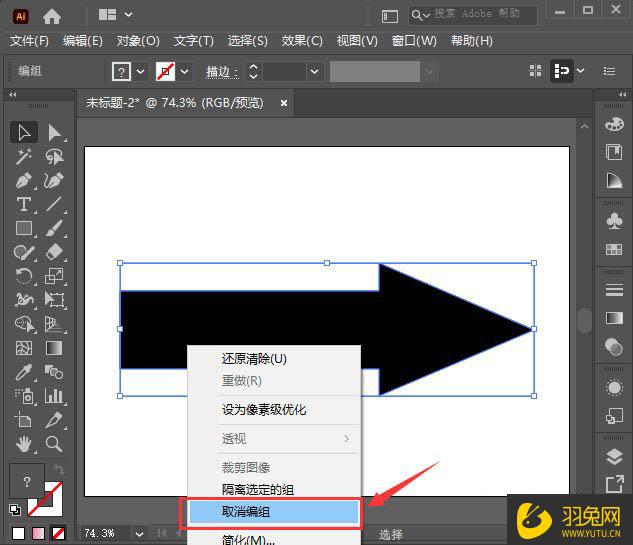The image size is (633, 545).
Task: Open the fill color dropdown arrow
Action: pos(140,72)
